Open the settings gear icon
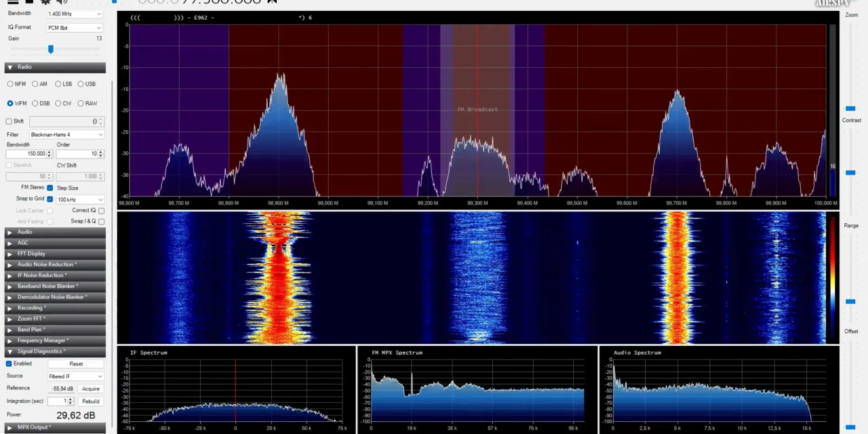Viewport: 868px width, 434px height. click(45, 2)
